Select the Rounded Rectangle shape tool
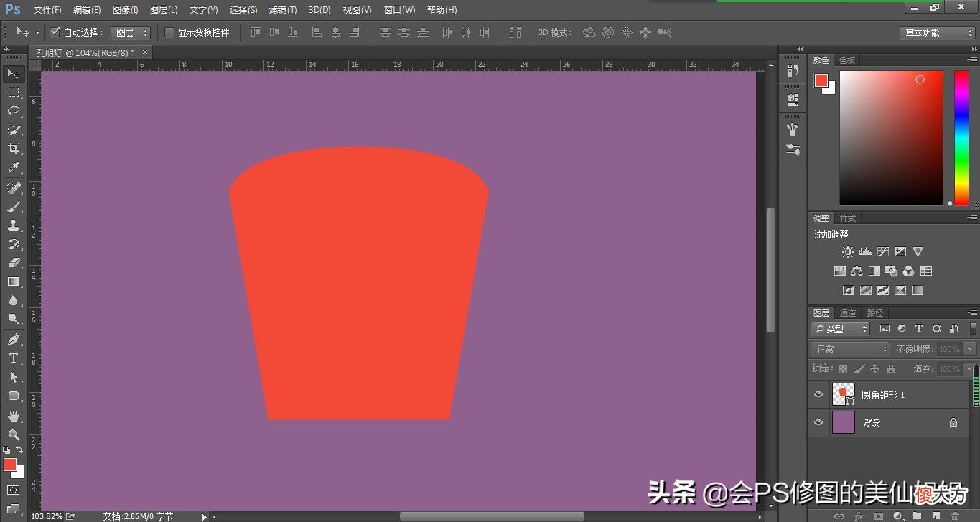The height and width of the screenshot is (522, 980). (14, 395)
